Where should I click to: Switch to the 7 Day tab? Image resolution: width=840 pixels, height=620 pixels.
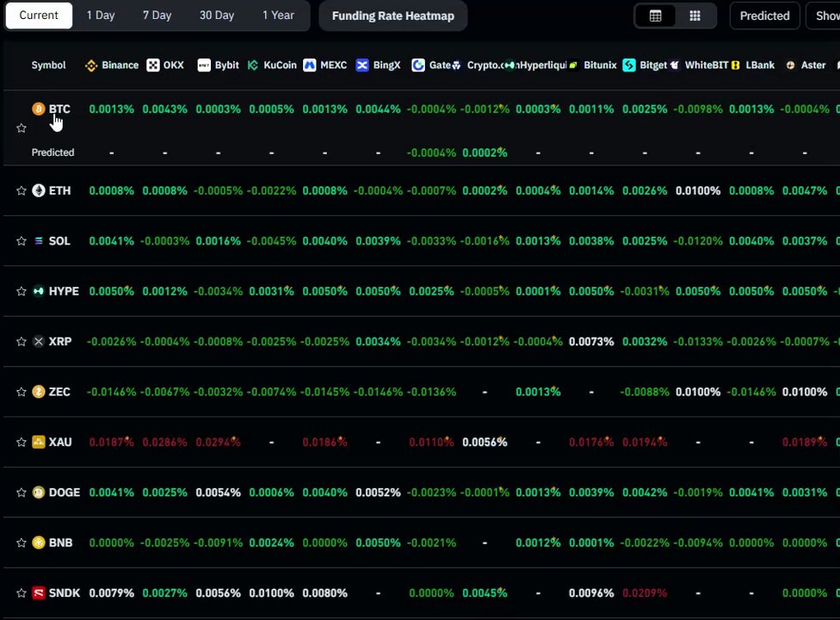pos(157,15)
